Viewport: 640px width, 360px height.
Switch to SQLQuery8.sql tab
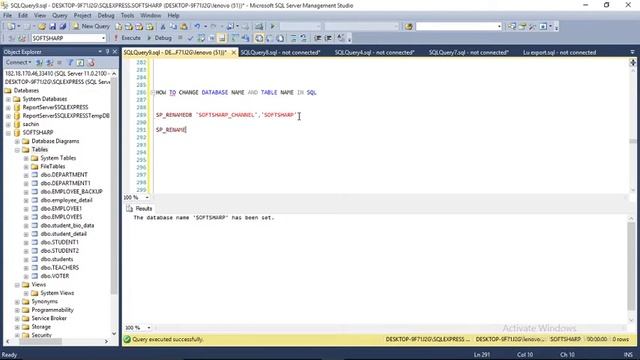(x=280, y=52)
